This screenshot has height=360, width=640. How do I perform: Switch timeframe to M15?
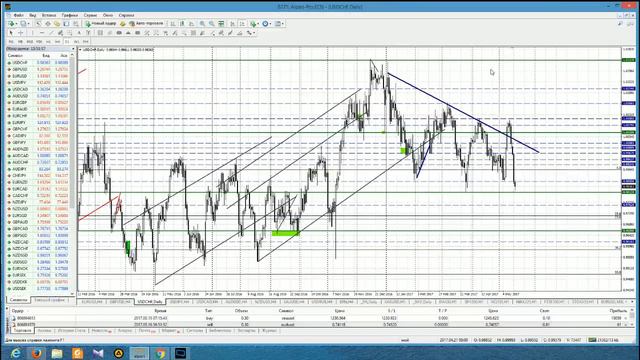tap(29, 42)
